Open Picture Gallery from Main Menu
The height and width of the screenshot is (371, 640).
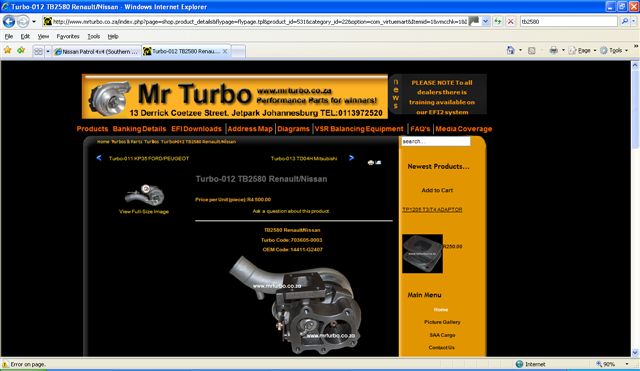point(442,322)
